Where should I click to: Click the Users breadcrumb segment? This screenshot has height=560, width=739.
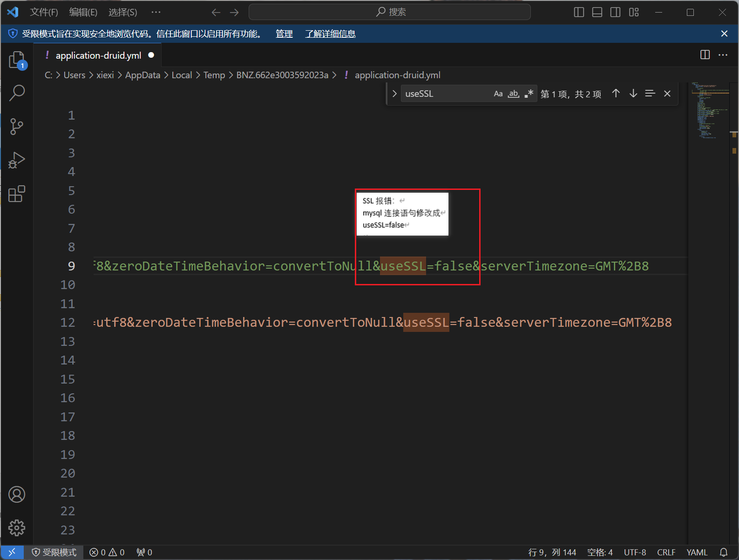(75, 75)
